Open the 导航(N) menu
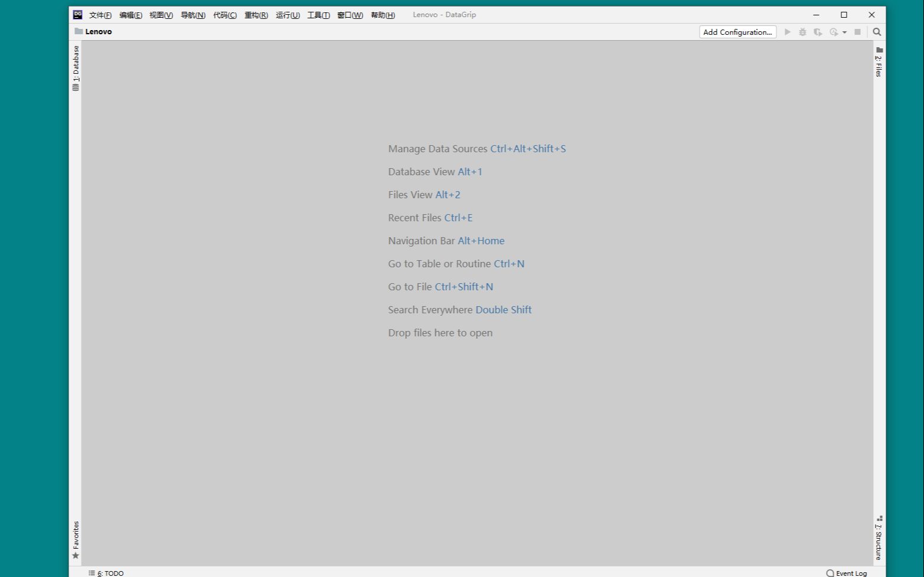 (192, 15)
